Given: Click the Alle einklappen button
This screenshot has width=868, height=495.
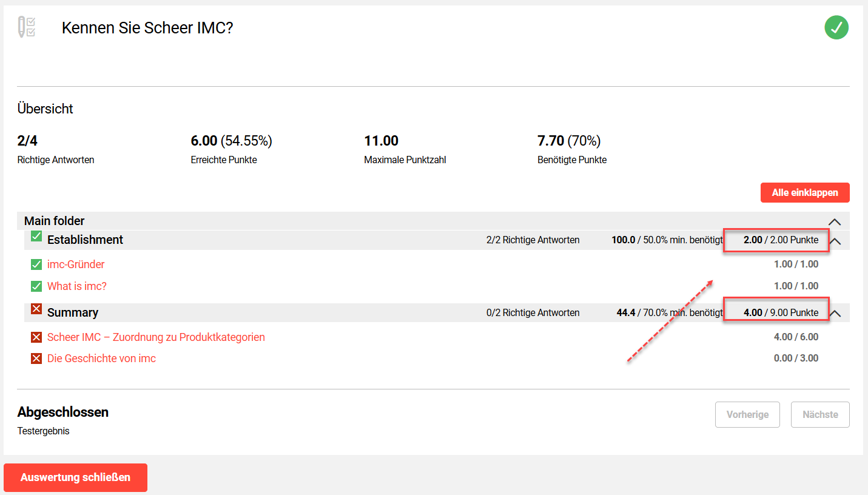Looking at the screenshot, I should click(805, 193).
